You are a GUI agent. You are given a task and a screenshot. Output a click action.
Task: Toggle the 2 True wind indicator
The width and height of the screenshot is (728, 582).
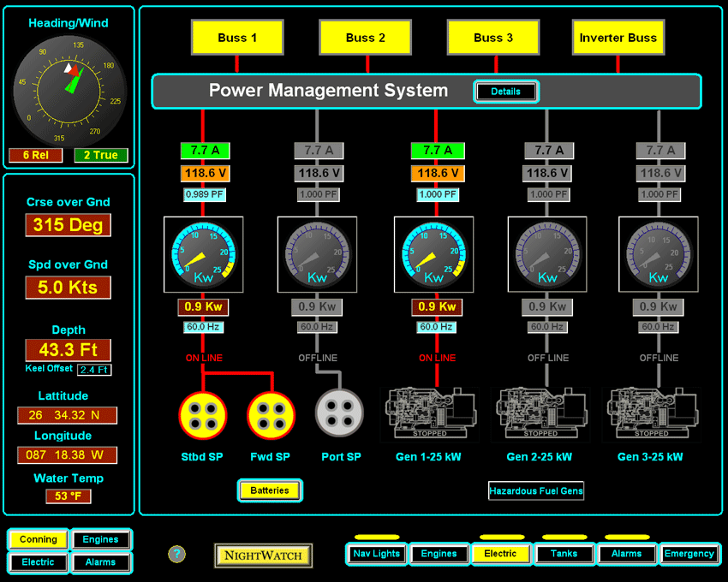click(x=101, y=155)
